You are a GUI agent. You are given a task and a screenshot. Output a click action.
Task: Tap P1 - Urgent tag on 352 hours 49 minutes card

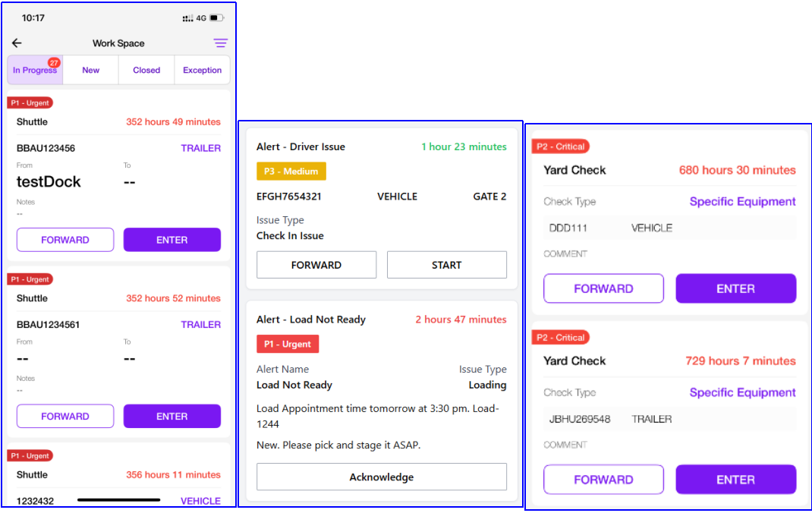(30, 103)
